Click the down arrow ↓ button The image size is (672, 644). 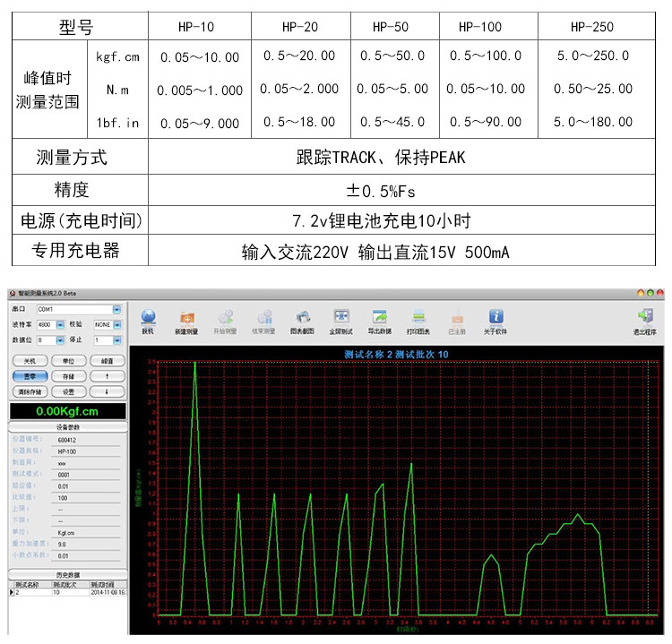[x=108, y=391]
